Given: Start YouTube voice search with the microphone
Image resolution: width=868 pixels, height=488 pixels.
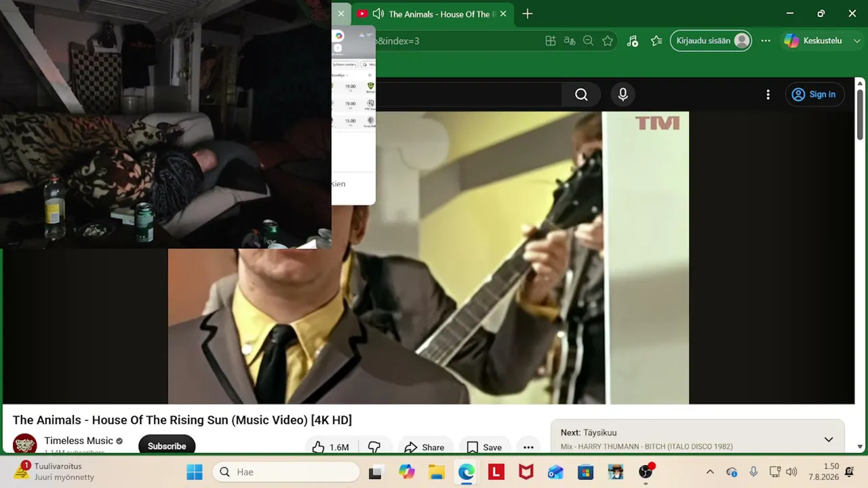Looking at the screenshot, I should 623,95.
